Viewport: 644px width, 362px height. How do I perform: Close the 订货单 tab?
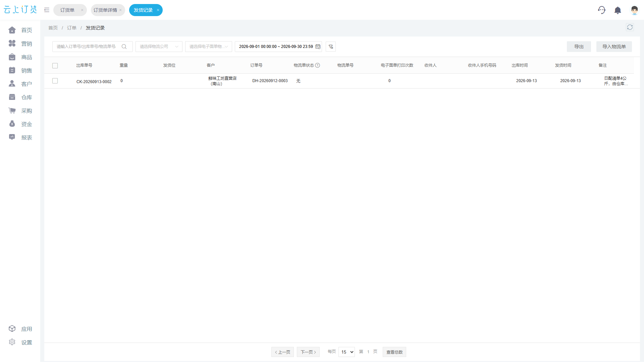[82, 10]
